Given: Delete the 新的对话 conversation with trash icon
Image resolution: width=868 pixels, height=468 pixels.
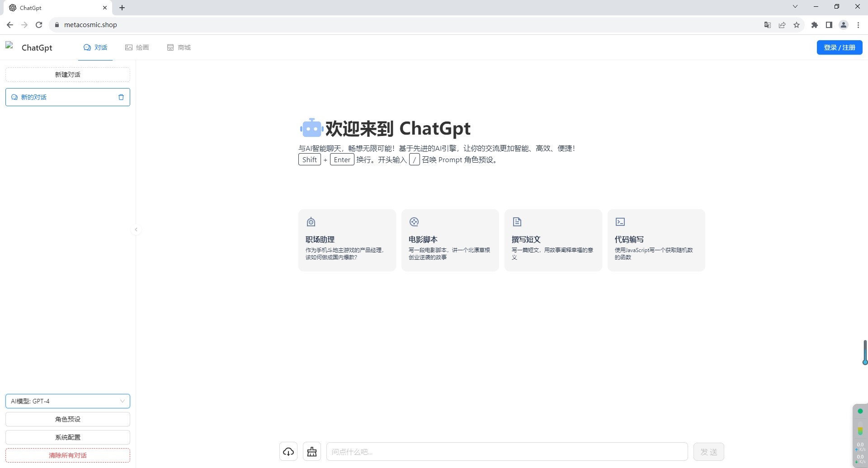Looking at the screenshot, I should pyautogui.click(x=121, y=97).
